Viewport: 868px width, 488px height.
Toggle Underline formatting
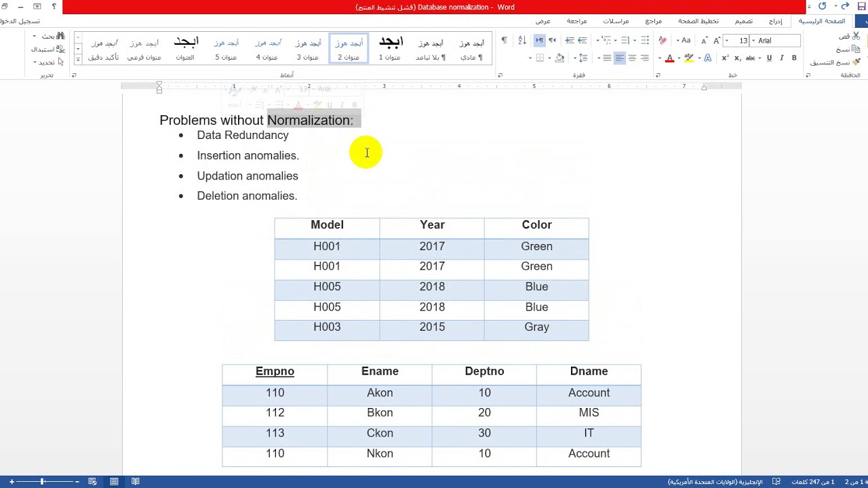769,58
